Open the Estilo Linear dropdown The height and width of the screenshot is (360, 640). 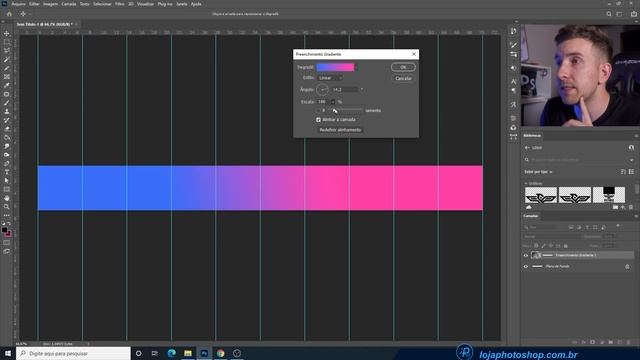pos(330,78)
